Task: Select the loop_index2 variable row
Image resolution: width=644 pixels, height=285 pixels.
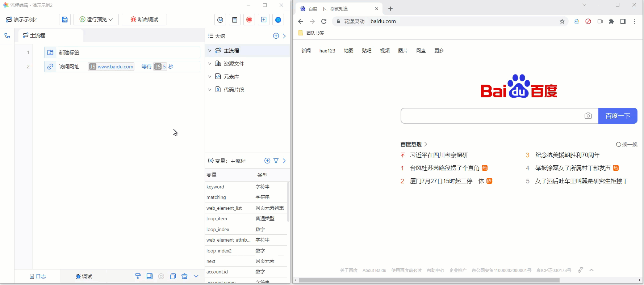Action: pos(246,251)
